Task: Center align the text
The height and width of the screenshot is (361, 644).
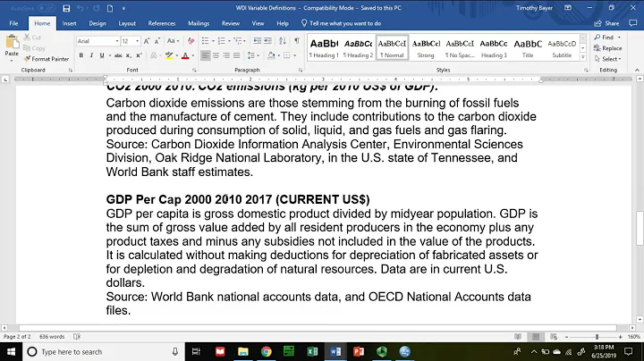Action: pyautogui.click(x=216, y=55)
